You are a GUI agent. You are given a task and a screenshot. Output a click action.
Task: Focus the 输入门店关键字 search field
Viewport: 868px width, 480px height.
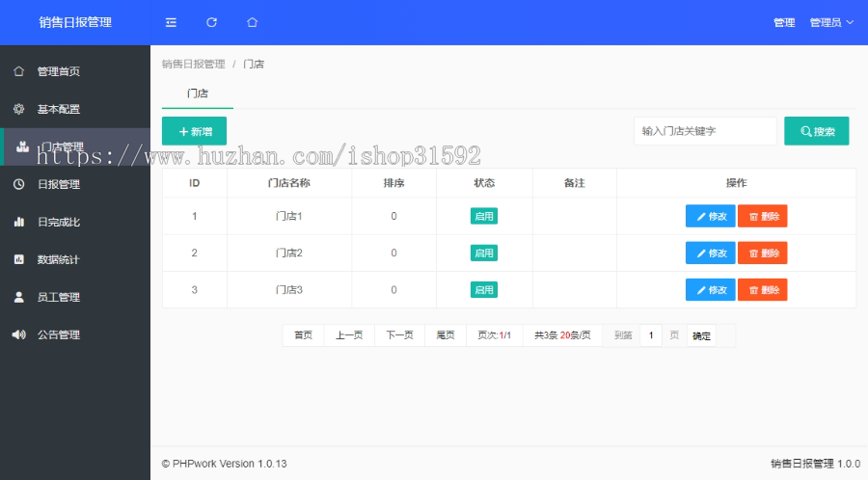click(705, 131)
